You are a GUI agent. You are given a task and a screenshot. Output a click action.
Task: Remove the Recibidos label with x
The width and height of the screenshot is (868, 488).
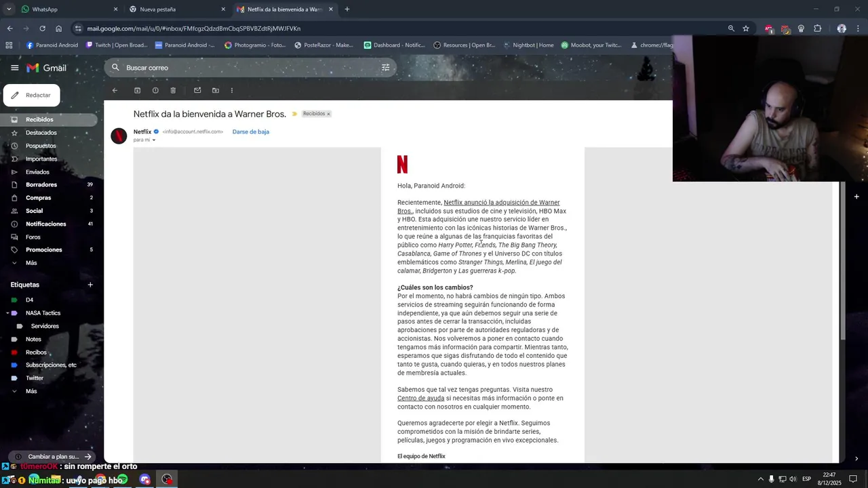328,114
